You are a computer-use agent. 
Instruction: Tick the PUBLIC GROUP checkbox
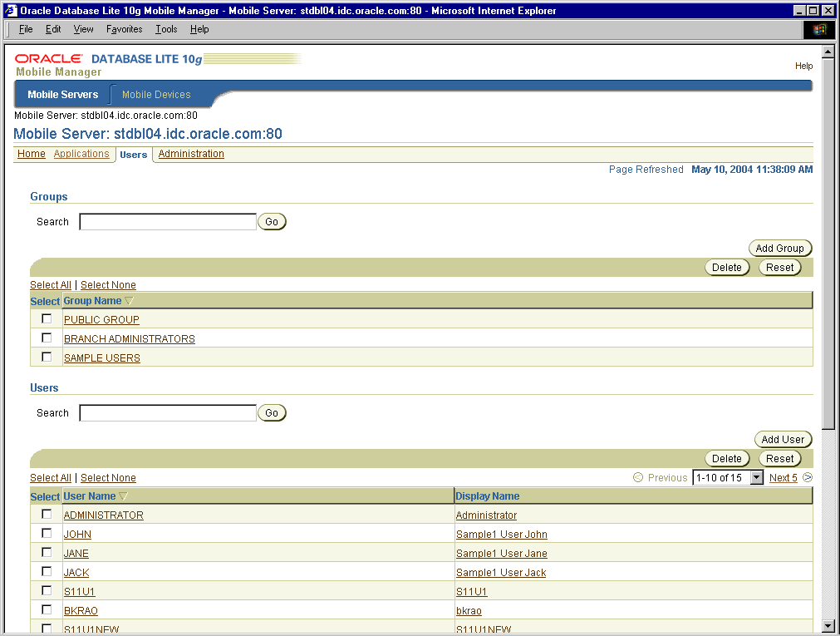click(47, 318)
